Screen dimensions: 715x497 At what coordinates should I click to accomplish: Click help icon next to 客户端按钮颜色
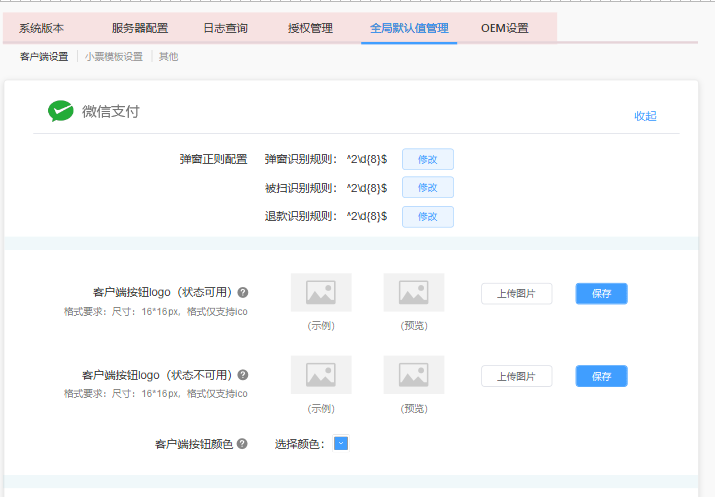tap(242, 444)
